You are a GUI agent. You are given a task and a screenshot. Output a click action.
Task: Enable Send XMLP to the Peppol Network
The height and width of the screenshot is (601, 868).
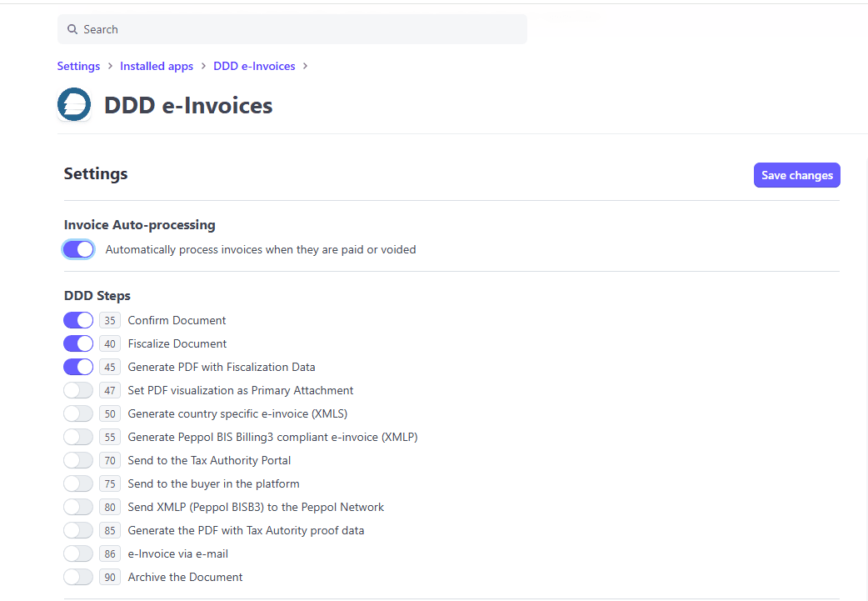tap(78, 507)
